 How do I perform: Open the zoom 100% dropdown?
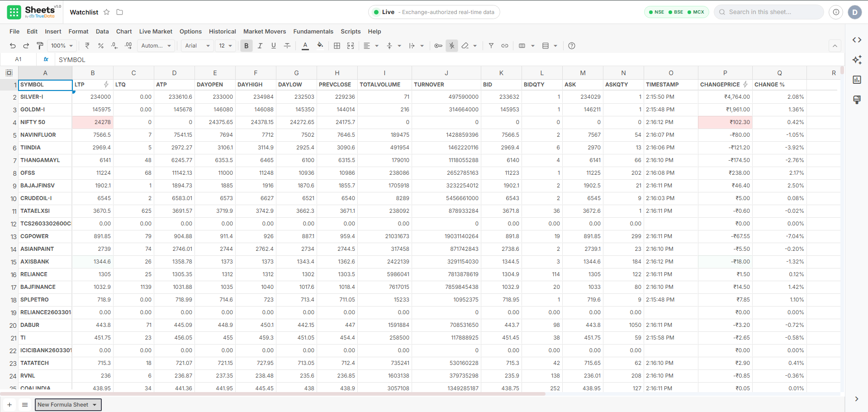pos(62,46)
